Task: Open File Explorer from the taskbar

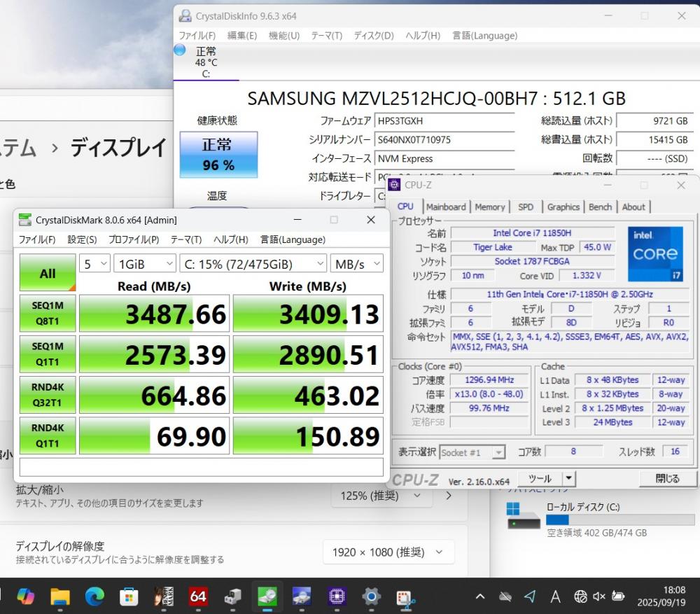Action: coord(60,596)
